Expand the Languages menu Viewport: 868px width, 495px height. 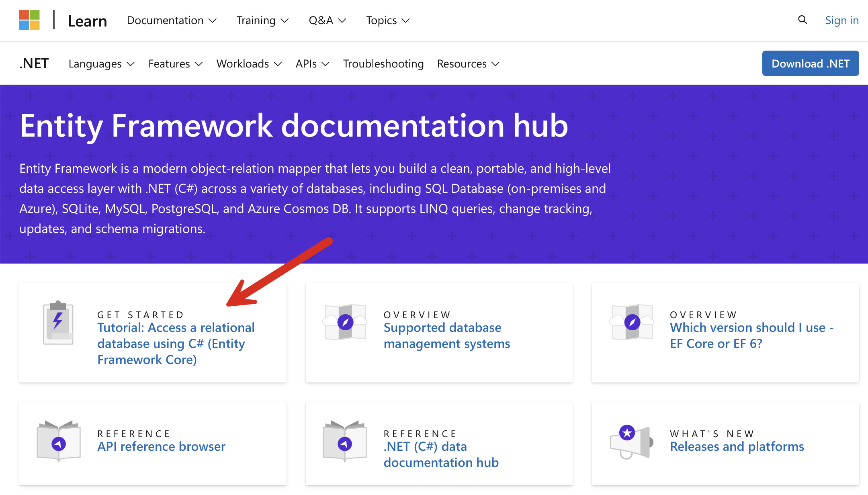[101, 64]
